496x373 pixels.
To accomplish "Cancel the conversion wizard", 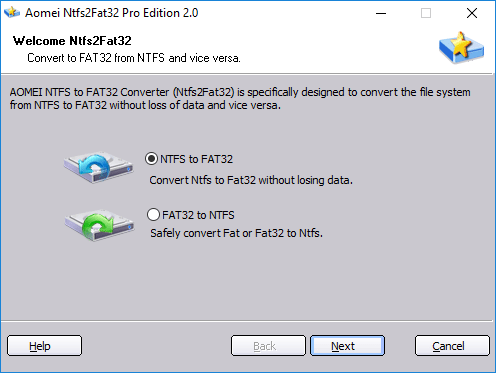I will pyautogui.click(x=452, y=346).
